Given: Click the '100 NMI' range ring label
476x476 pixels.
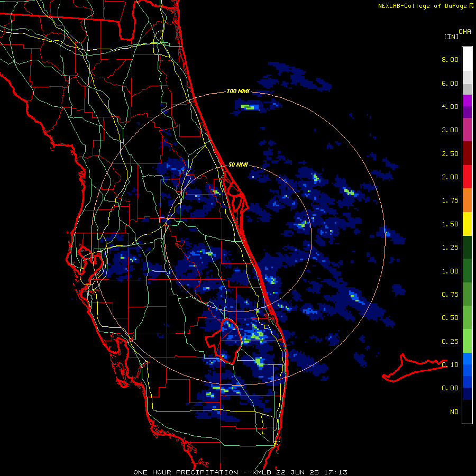Looking at the screenshot, I should (238, 91).
